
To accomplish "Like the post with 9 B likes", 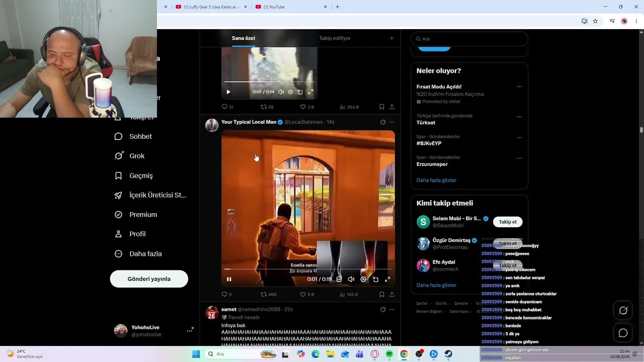I will [307, 294].
